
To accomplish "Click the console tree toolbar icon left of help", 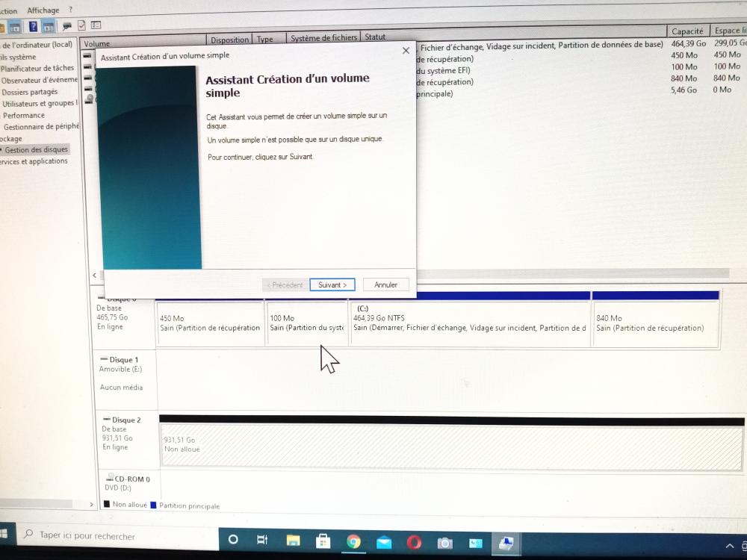I will (15, 28).
